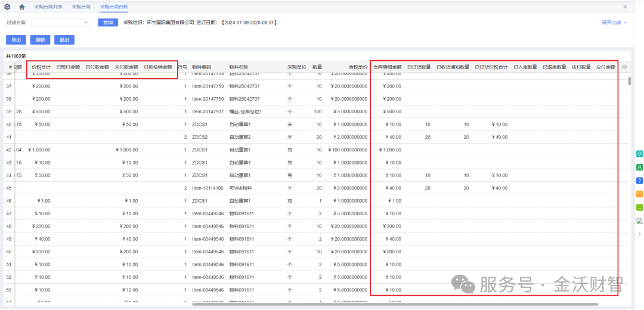Click the home icon in top bar
The height and width of the screenshot is (310, 644).
(x=22, y=7)
